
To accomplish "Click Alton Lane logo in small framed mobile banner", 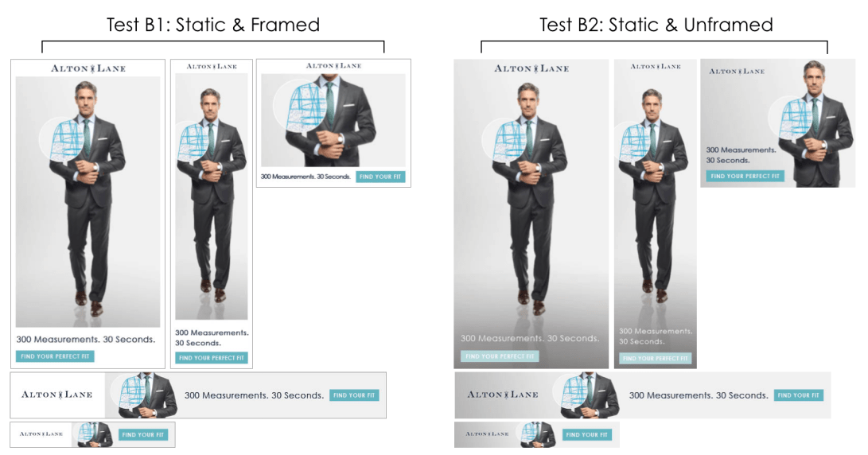I will 41,434.
